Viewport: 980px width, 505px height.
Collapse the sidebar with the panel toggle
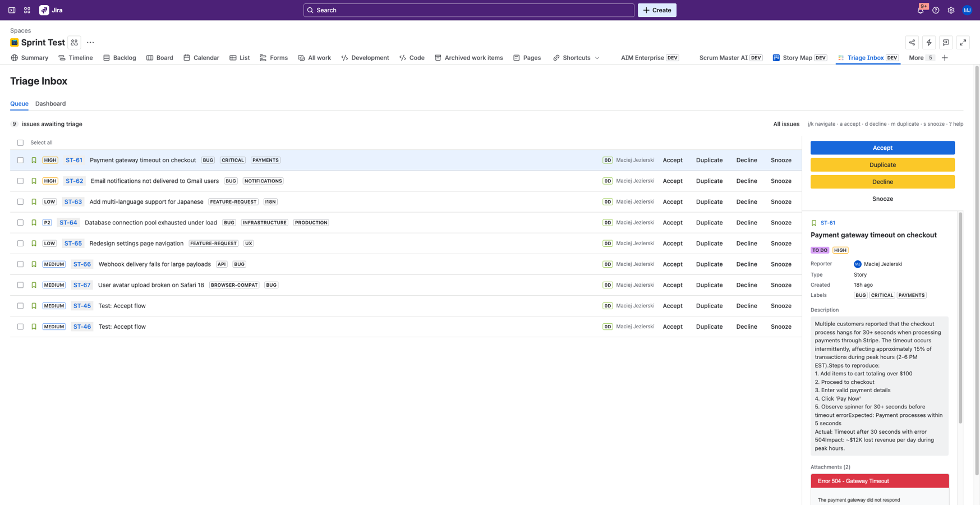(x=11, y=10)
